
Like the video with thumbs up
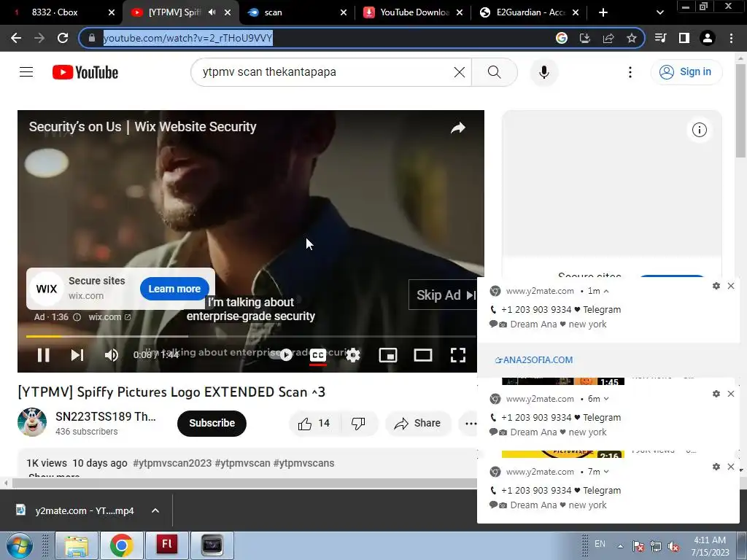click(x=314, y=424)
